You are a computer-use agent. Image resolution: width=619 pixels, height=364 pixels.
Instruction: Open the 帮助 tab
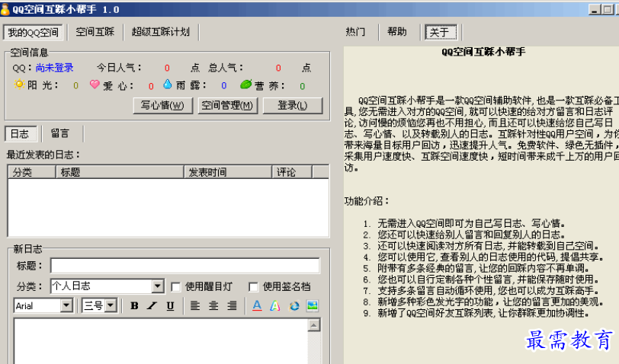point(396,32)
